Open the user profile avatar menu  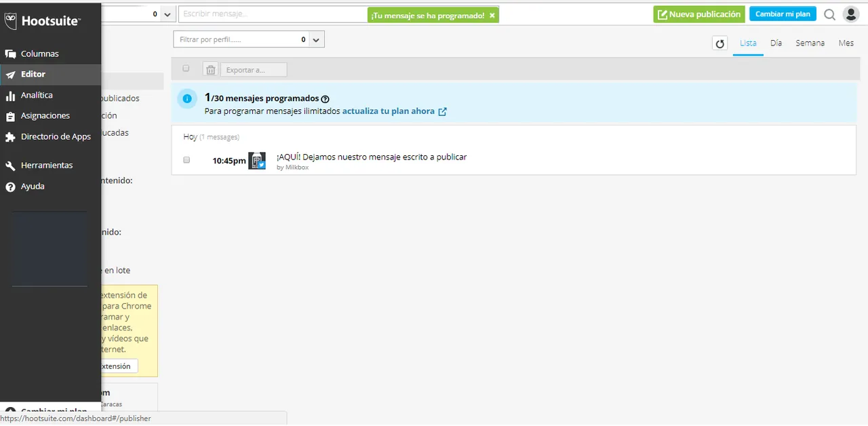pos(850,14)
